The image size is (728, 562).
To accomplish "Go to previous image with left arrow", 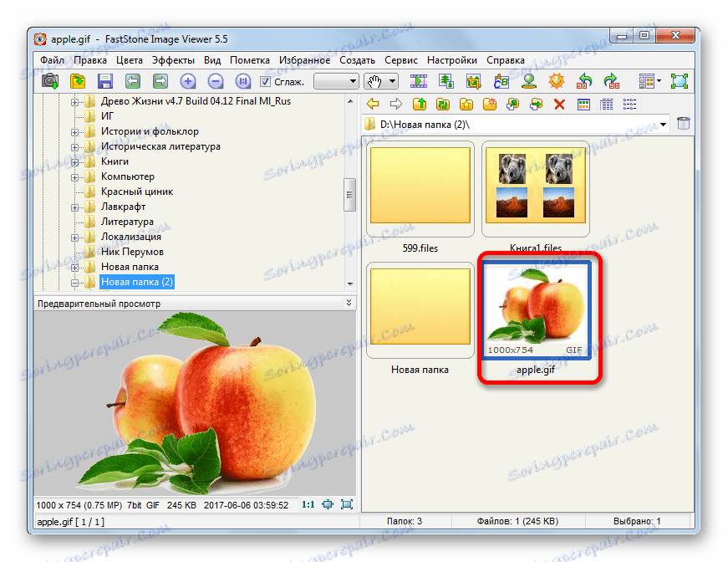I will (x=133, y=81).
